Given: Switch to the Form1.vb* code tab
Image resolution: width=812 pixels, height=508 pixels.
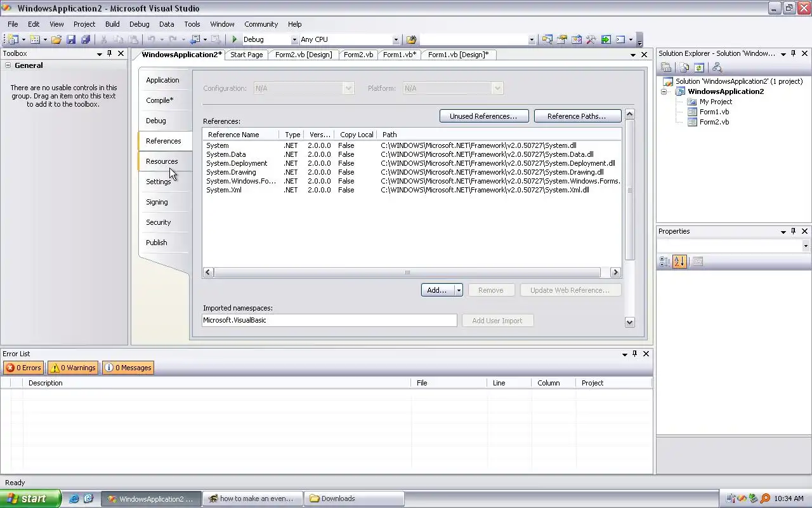Looking at the screenshot, I should click(400, 55).
